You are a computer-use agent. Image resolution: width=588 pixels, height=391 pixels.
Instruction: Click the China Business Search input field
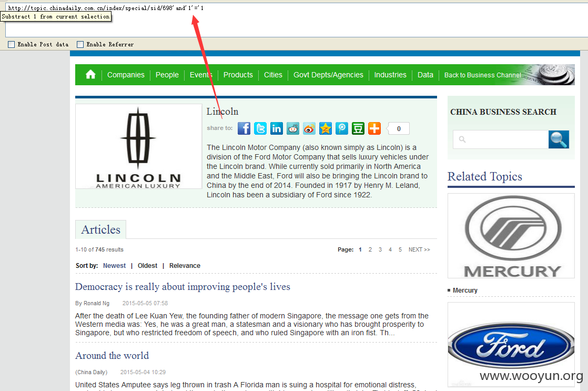pyautogui.click(x=501, y=139)
